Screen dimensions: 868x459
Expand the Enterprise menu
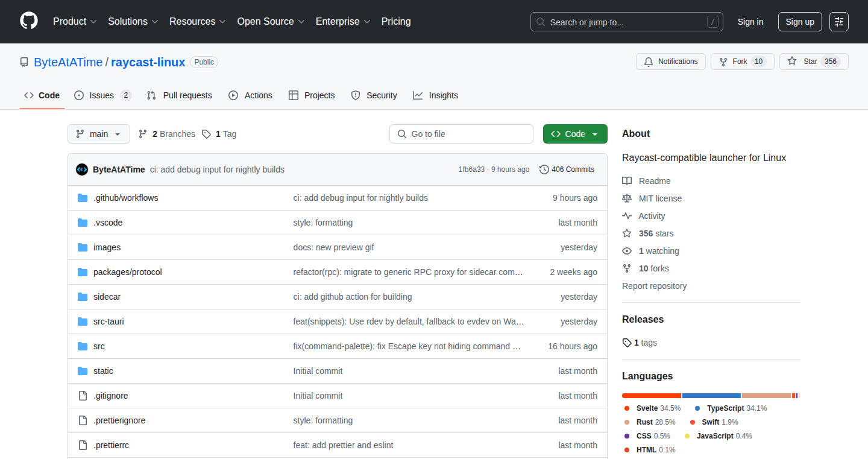point(343,21)
